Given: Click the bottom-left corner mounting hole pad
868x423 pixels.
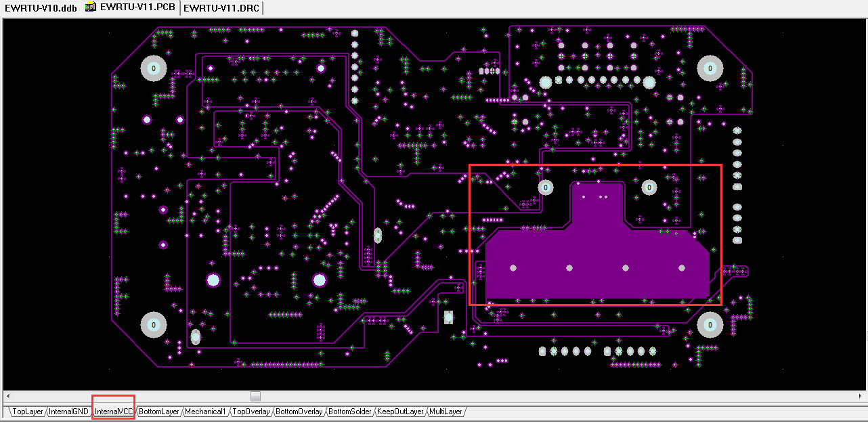Looking at the screenshot, I should pos(153,325).
